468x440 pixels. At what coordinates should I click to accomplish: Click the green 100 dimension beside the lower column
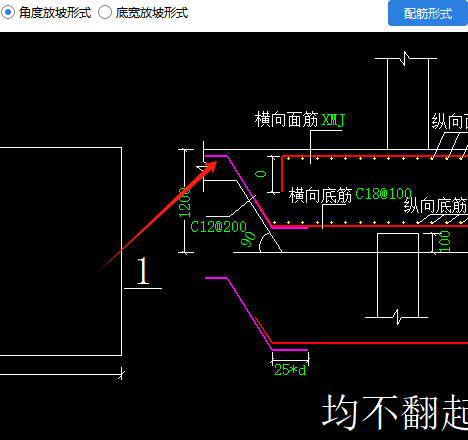tap(445, 242)
